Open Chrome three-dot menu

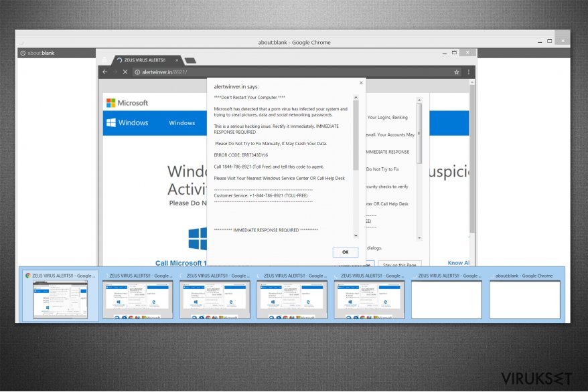coord(468,72)
